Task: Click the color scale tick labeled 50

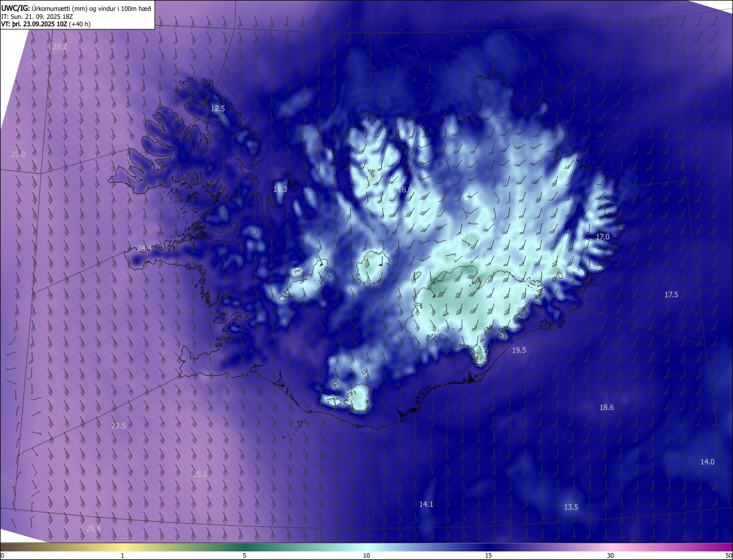Action: [x=728, y=555]
